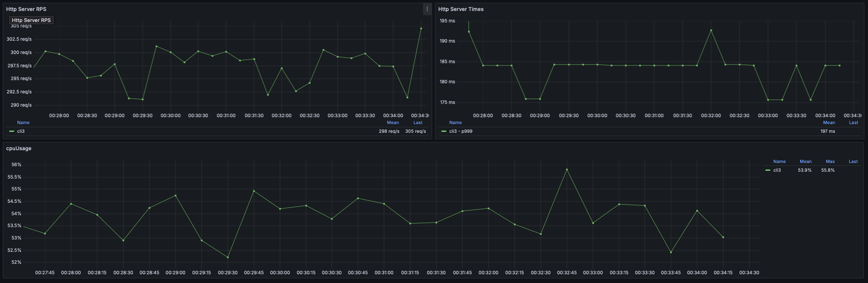The width and height of the screenshot is (868, 283).
Task: Sort cpuUsage legend by Name column
Action: pos(780,162)
